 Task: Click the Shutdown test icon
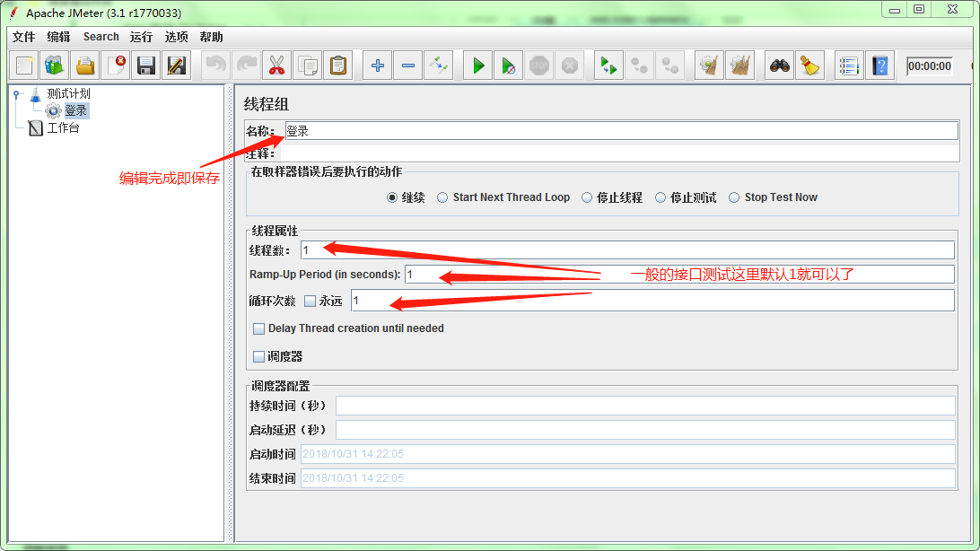[570, 66]
